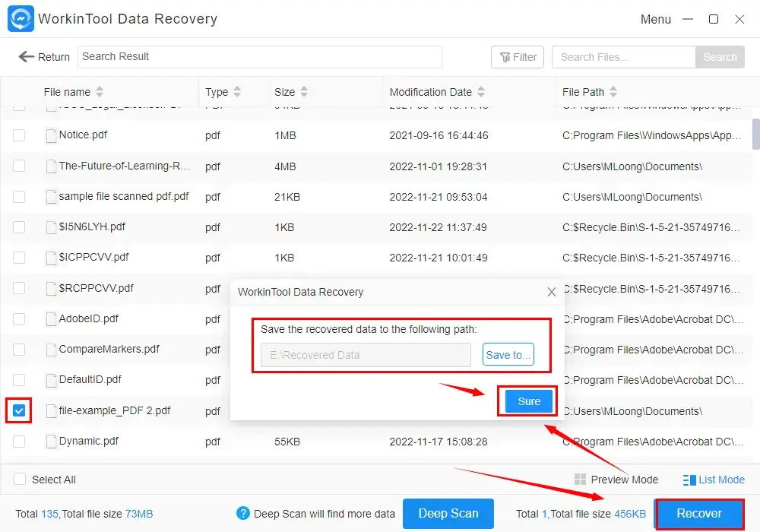This screenshot has height=532, width=760.
Task: Click file icon of The-Future-of-Learning-R pdf
Action: (51, 166)
